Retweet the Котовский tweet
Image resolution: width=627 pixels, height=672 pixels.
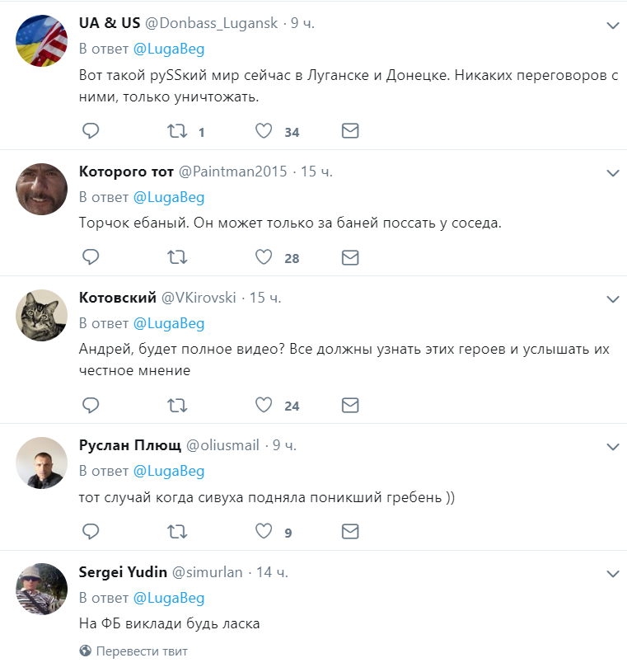tap(177, 405)
